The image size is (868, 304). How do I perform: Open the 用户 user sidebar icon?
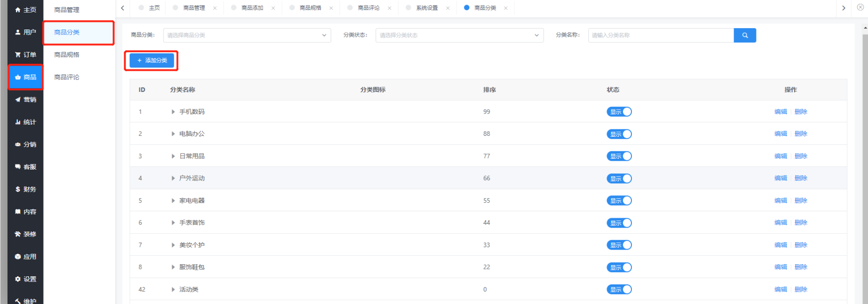(18, 32)
